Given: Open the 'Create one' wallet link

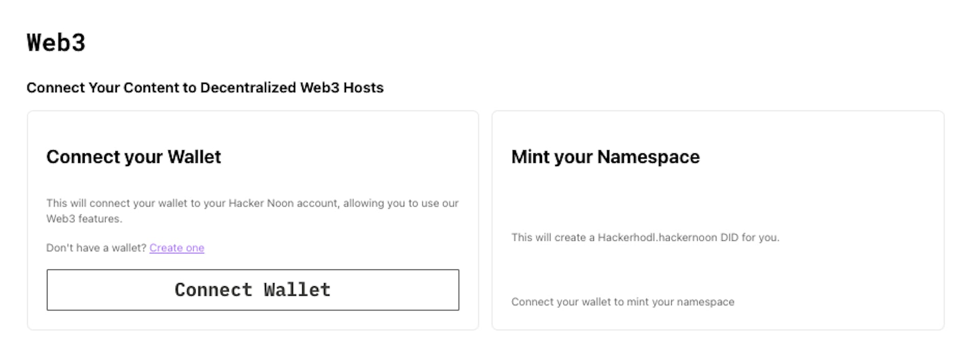Looking at the screenshot, I should coord(177,248).
